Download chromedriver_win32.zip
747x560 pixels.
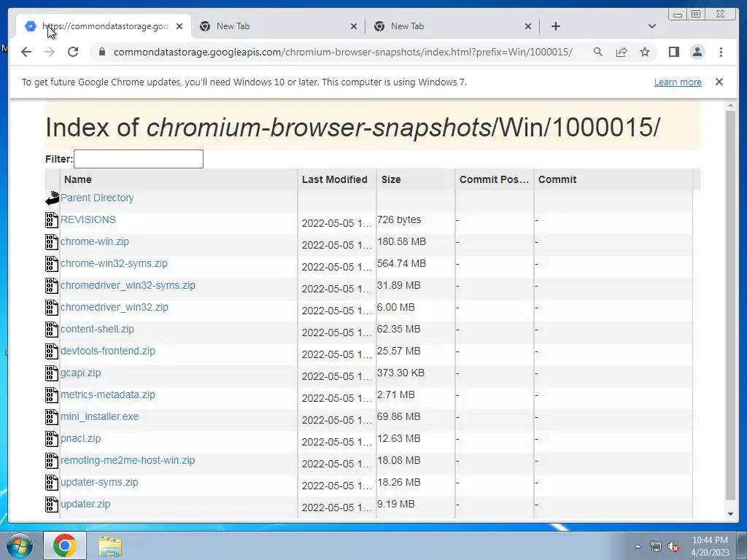tap(115, 307)
